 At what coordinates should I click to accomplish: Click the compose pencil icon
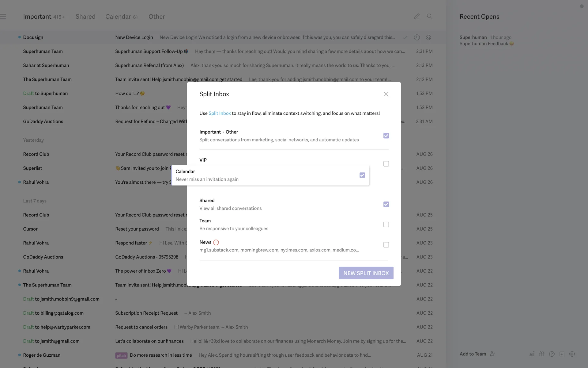pyautogui.click(x=417, y=17)
